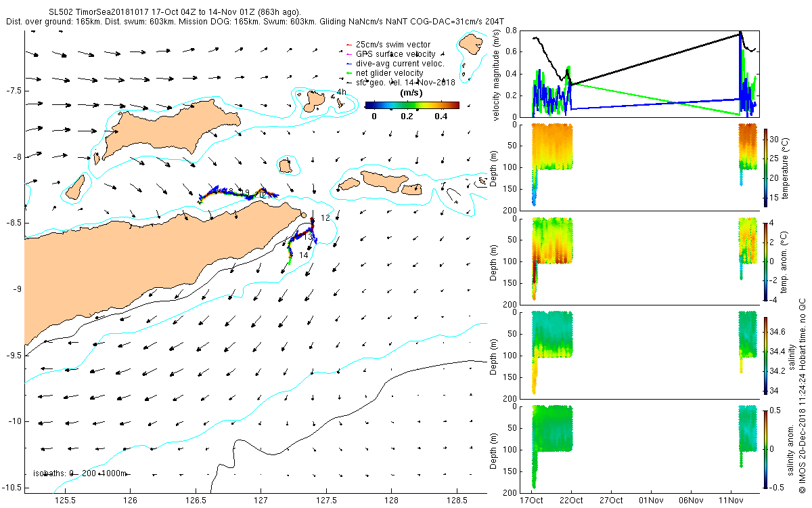Click the black velocity line peak near 11Nov

click(x=740, y=33)
